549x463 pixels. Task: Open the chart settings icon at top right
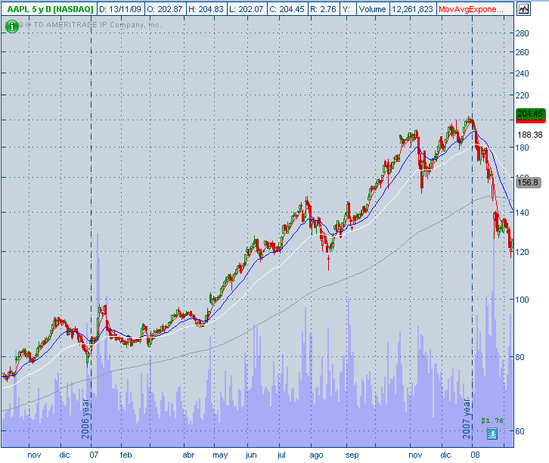(523, 9)
